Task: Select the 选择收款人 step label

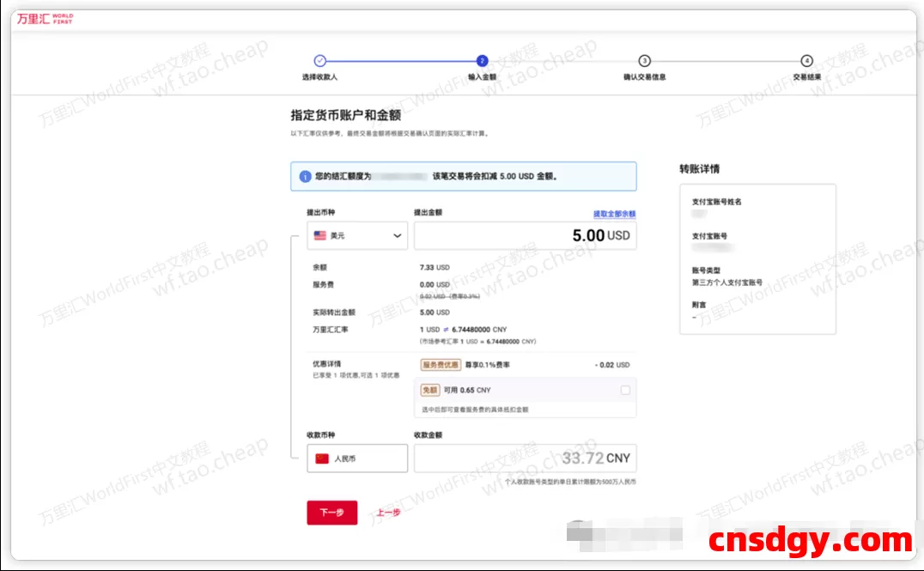Action: 320,76
